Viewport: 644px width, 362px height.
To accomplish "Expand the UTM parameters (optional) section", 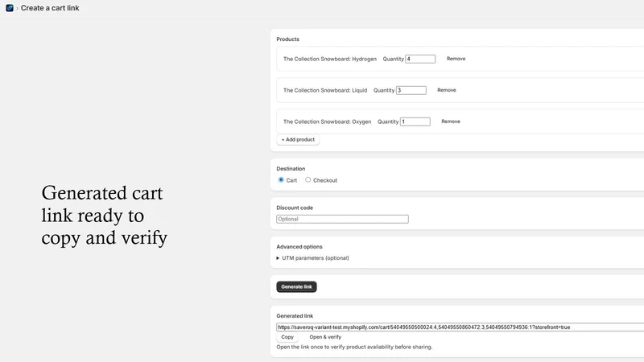I will (313, 257).
